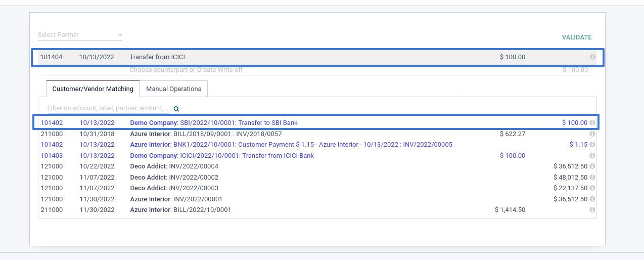Viewport: 644px width, 260px height.
Task: Click the search magnifier icon in filter
Action: click(x=176, y=109)
